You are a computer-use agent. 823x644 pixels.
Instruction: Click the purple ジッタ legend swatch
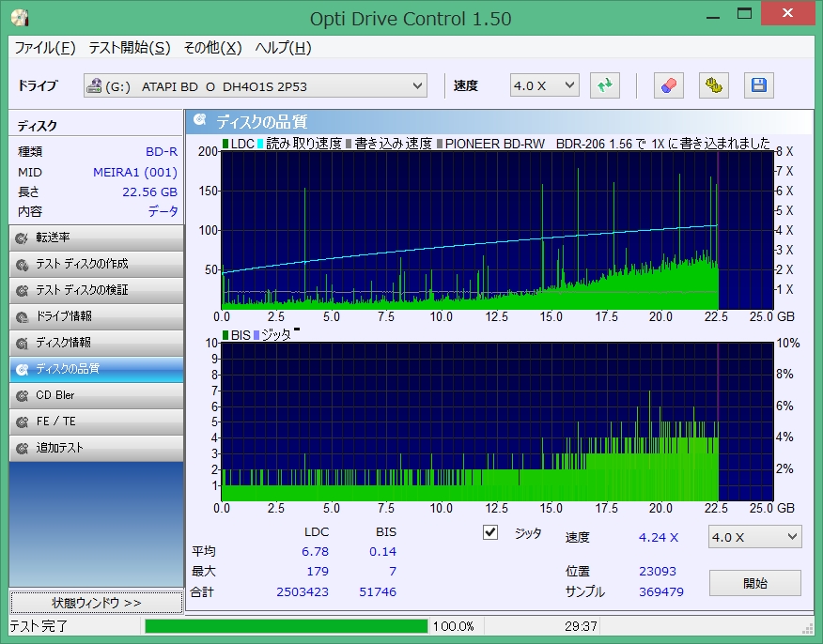pos(256,334)
